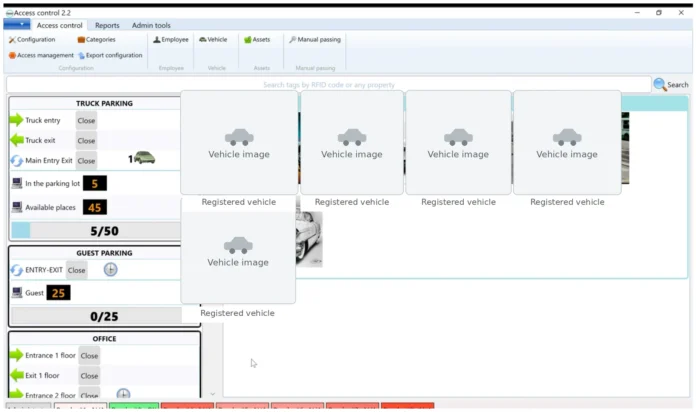Select the OFFICE section header
The image size is (696, 412).
[104, 338]
